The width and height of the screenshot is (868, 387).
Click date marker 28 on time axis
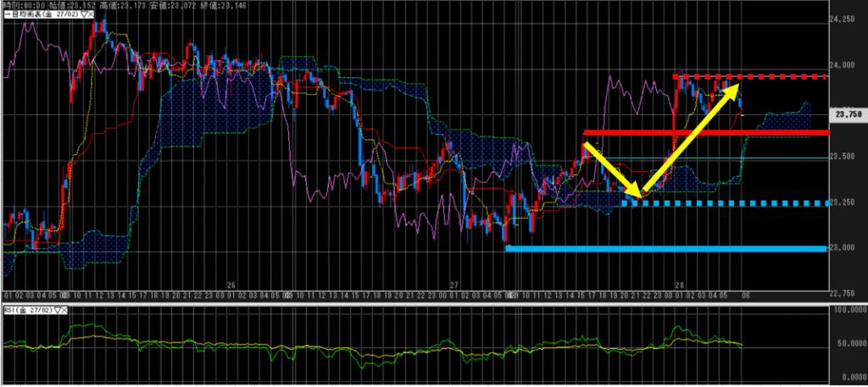tap(680, 285)
